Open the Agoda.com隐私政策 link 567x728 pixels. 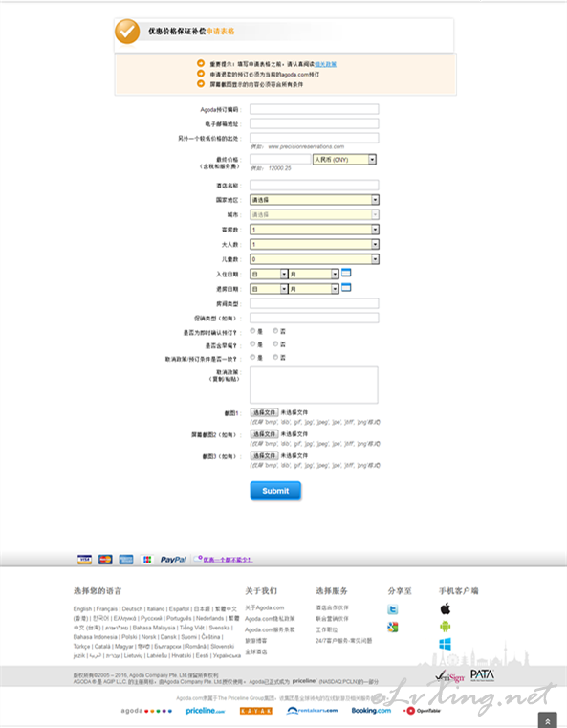pyautogui.click(x=270, y=619)
